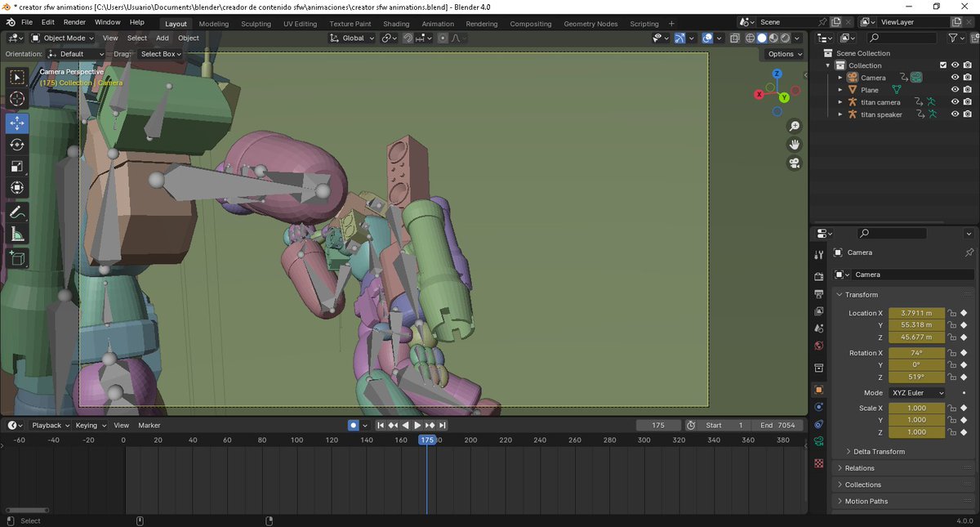
Task: Open the viewport Add menu
Action: point(163,38)
